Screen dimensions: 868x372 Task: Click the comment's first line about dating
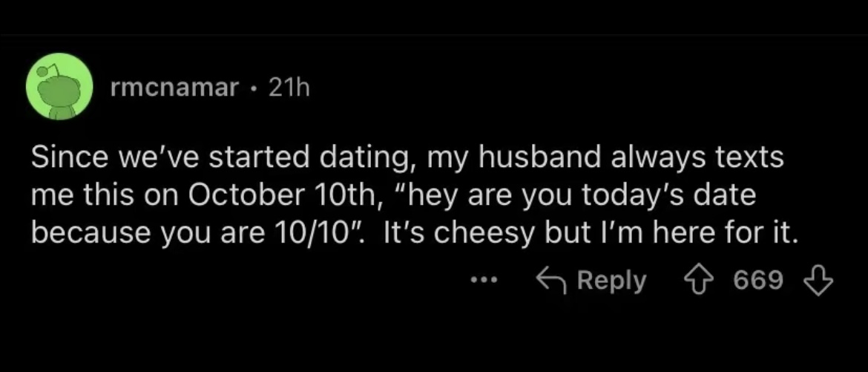(407, 159)
